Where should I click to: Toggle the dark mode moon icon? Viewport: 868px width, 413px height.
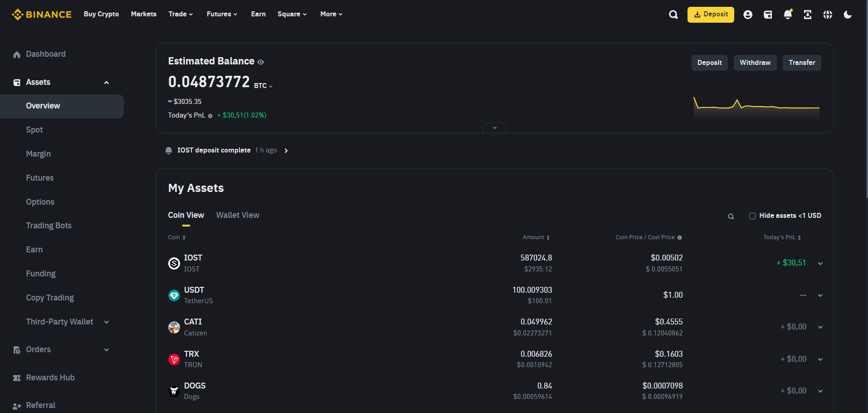848,15
